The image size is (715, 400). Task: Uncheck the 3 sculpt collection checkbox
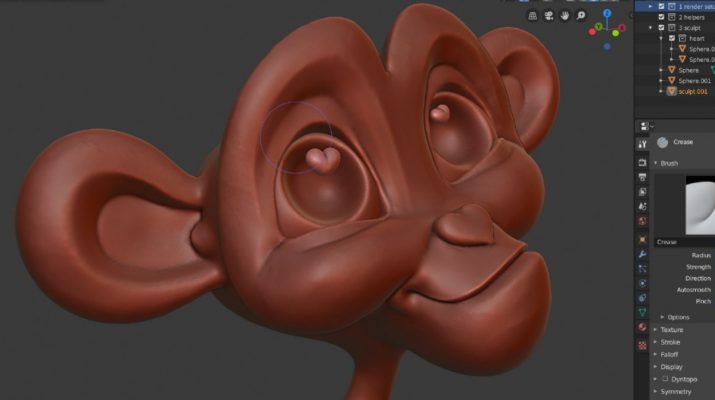click(661, 28)
